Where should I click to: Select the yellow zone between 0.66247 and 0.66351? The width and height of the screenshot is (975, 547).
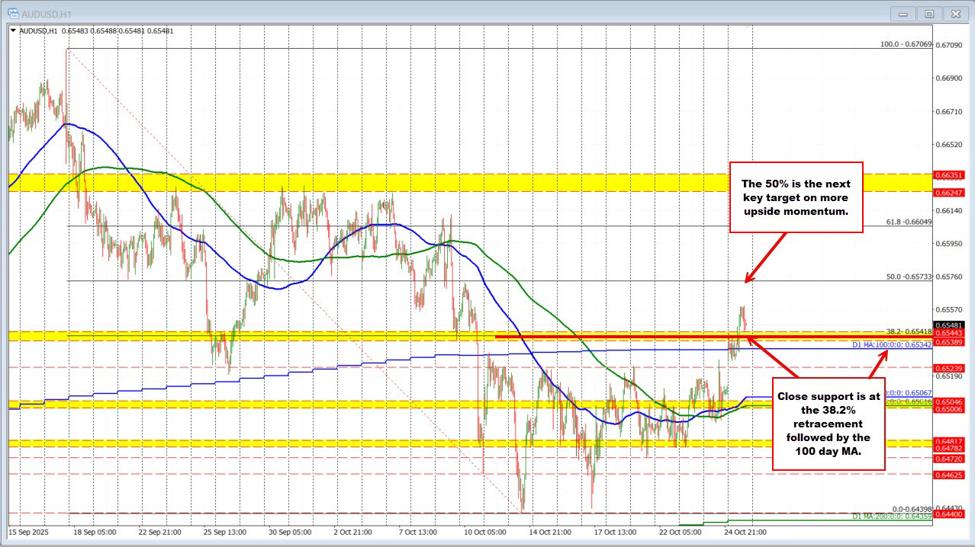[469, 183]
